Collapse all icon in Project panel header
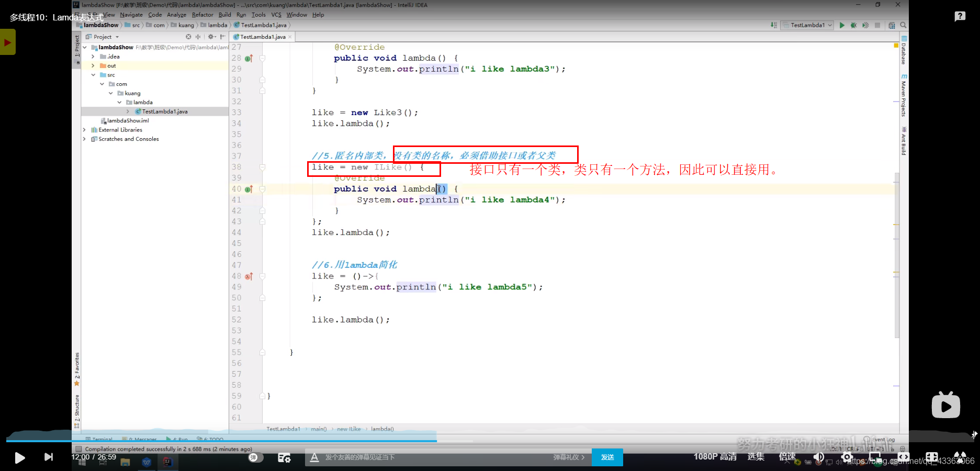The image size is (980, 471). click(x=198, y=37)
